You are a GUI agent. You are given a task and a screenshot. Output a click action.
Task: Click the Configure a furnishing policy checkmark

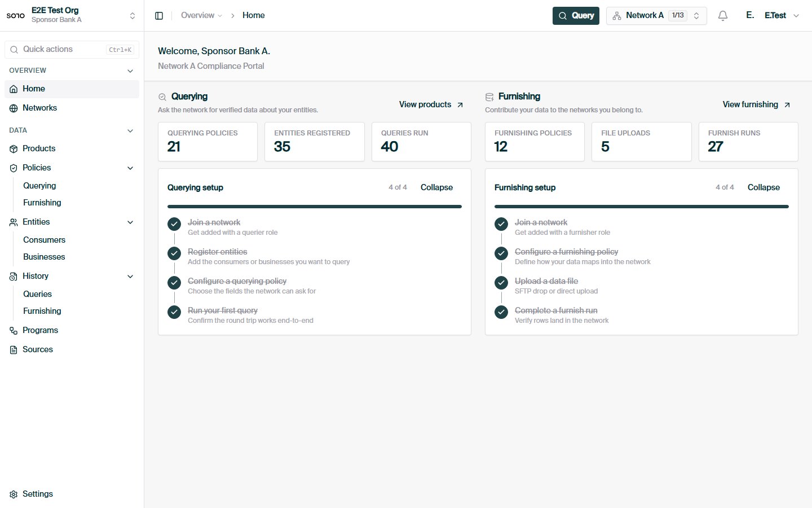(x=501, y=253)
